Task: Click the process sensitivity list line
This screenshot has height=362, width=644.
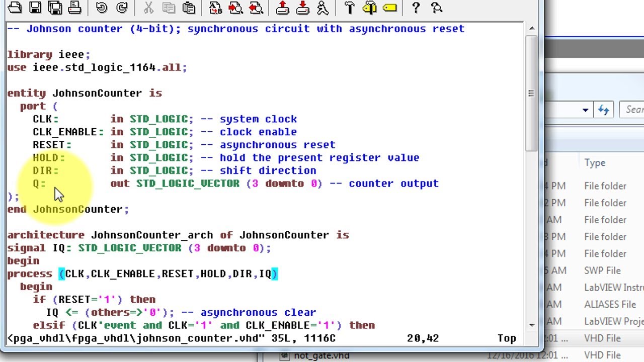Action: [142, 274]
